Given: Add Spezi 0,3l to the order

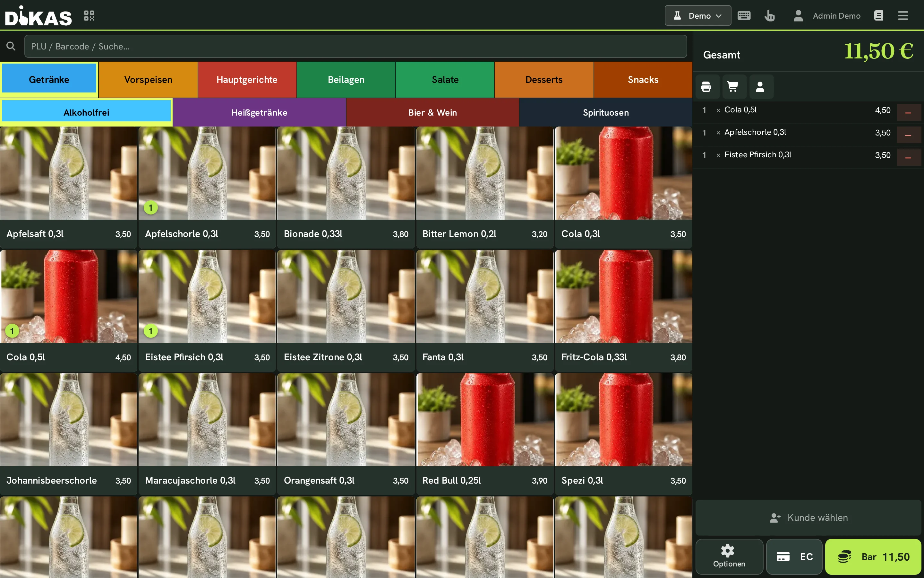Looking at the screenshot, I should [x=624, y=434].
